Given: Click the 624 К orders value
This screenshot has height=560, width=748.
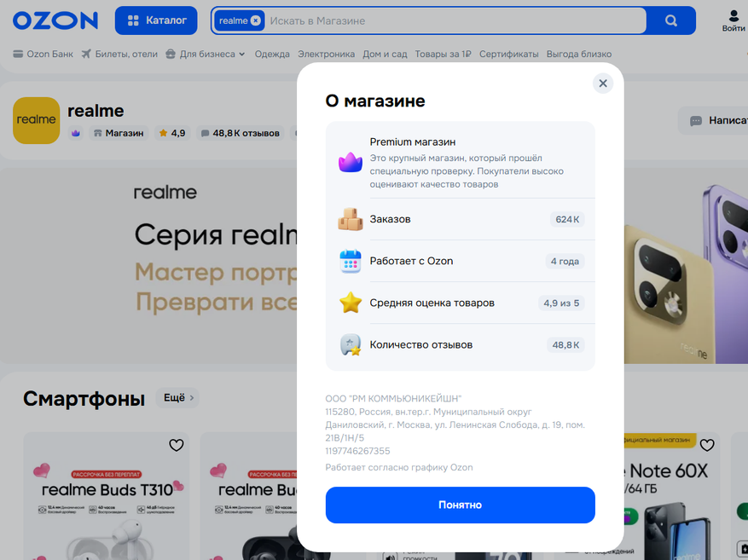Looking at the screenshot, I should point(567,219).
